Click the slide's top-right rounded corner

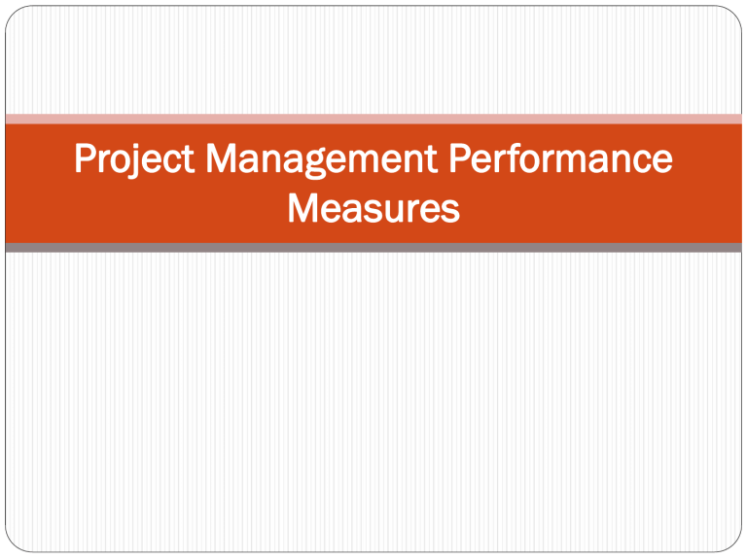[x=734, y=12]
